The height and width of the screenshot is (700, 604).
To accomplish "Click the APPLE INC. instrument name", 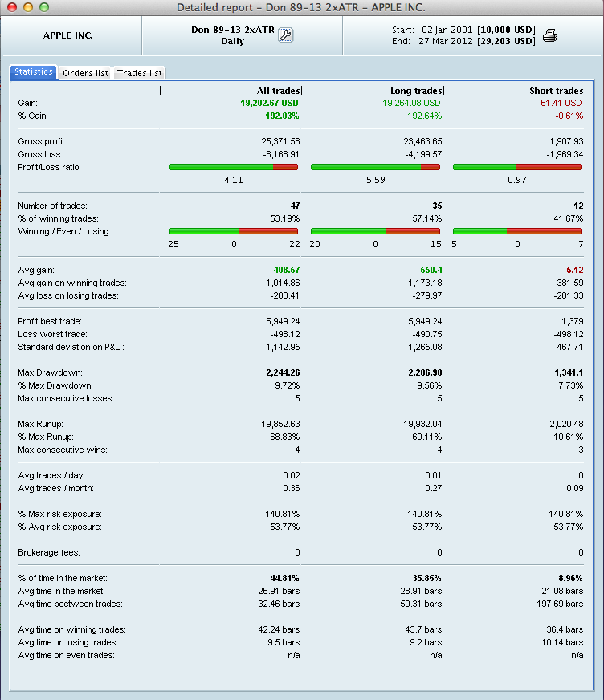I will click(68, 35).
